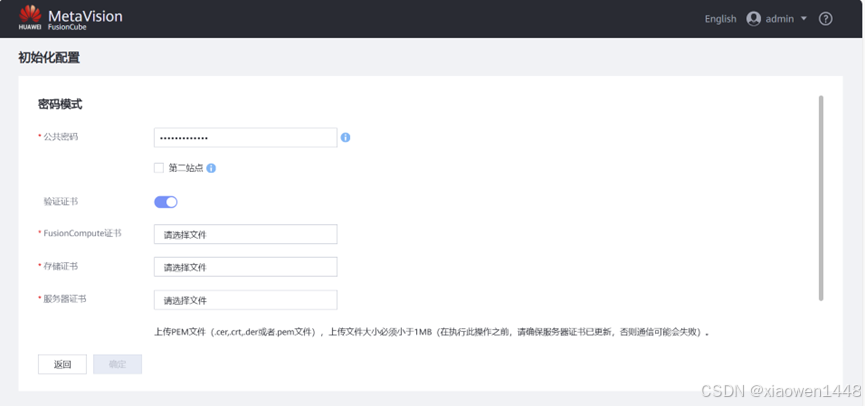The image size is (865, 406).
Task: Click the FusionCompute证书 field label
Action: click(x=82, y=233)
